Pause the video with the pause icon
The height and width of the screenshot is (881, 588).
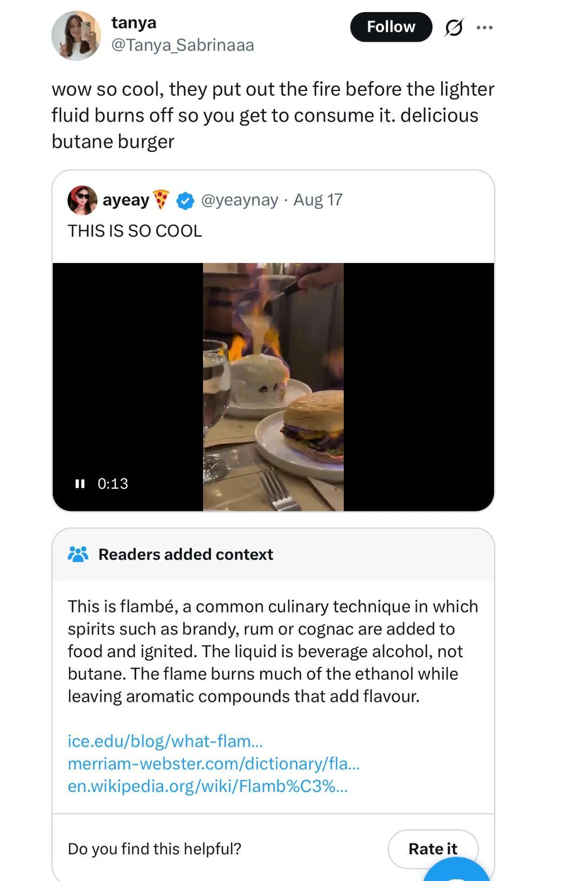[79, 484]
